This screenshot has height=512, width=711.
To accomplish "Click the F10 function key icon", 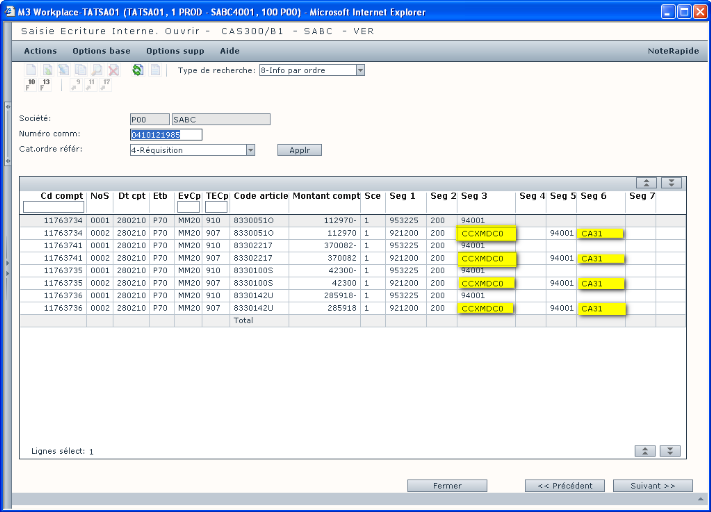I will coord(29,86).
